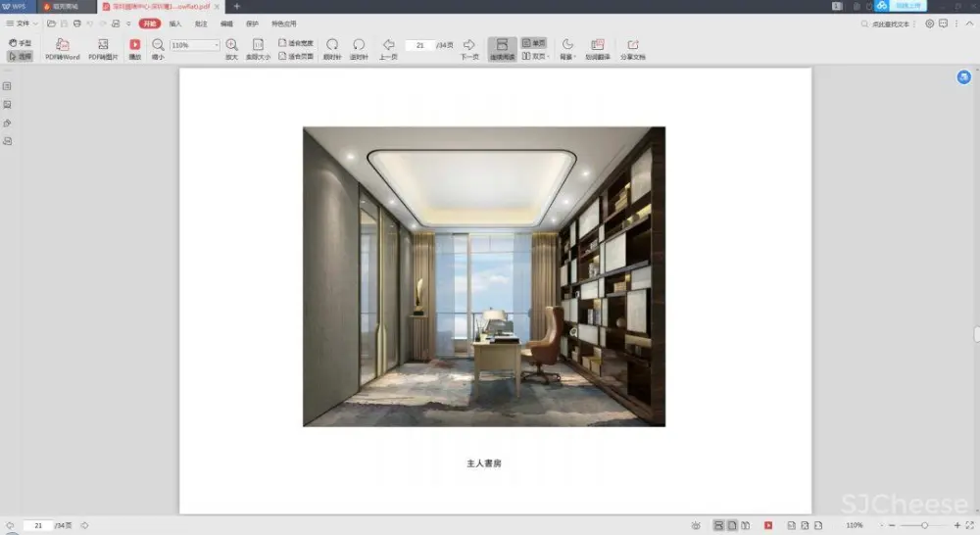Viewport: 980px width, 535px height.
Task: Click the PDF转Word convert icon
Action: pyautogui.click(x=63, y=45)
